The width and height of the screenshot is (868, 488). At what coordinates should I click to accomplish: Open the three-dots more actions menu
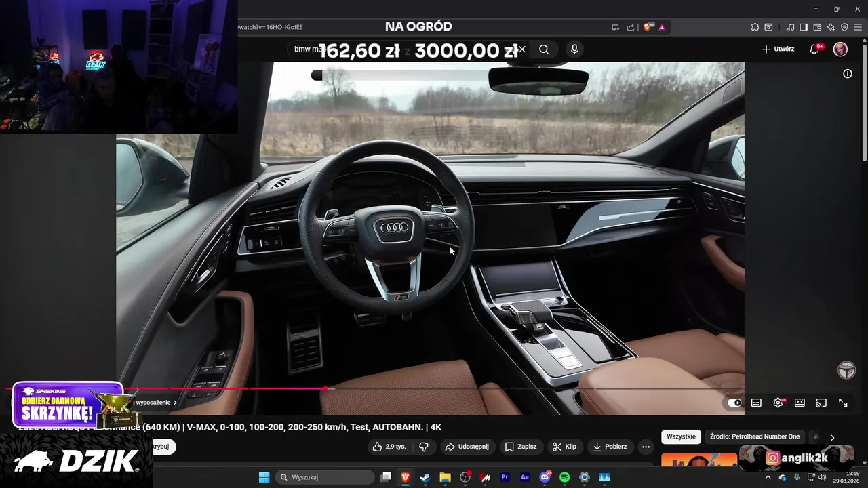pyautogui.click(x=646, y=447)
